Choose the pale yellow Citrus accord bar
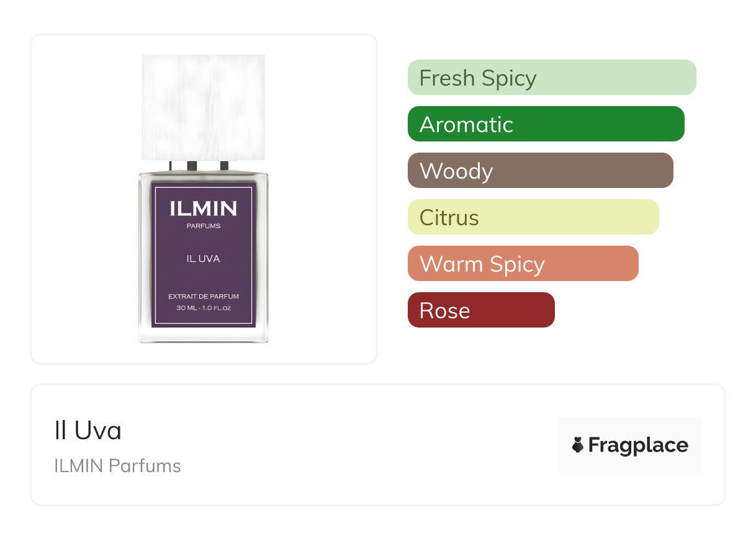Image resolution: width=756 pixels, height=536 pixels. 533,217
